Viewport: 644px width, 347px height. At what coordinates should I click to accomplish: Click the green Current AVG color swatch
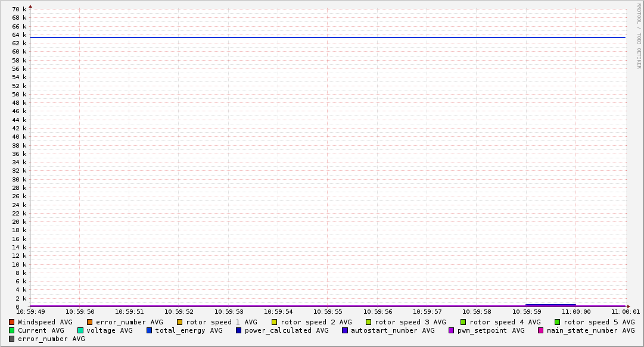click(11, 330)
